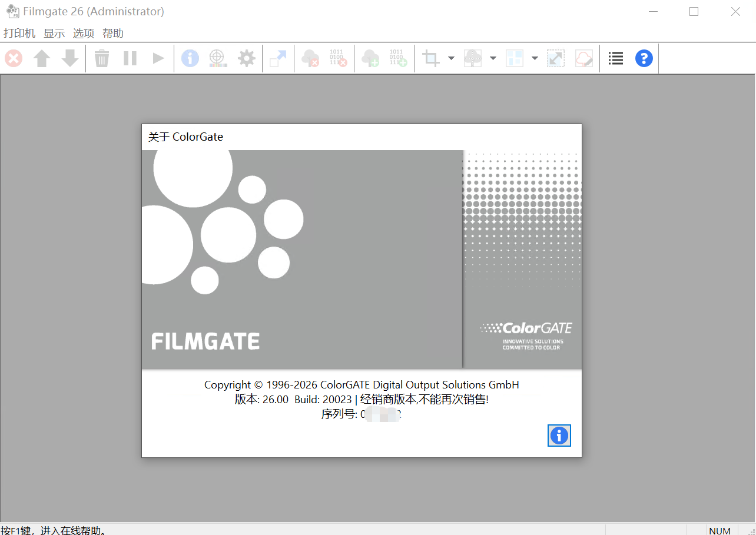Open the 帮助 menu
The height and width of the screenshot is (535, 756).
(x=113, y=34)
